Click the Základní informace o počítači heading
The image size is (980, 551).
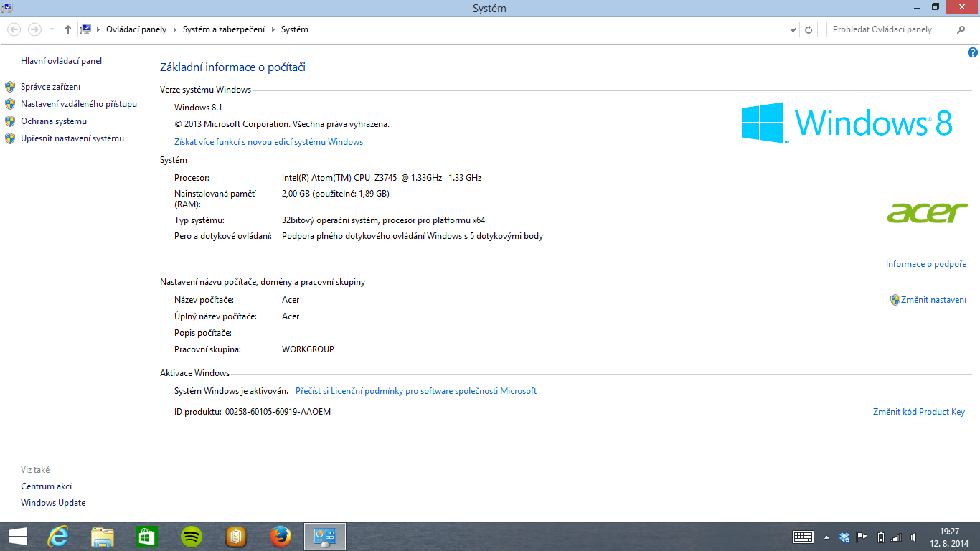click(232, 67)
